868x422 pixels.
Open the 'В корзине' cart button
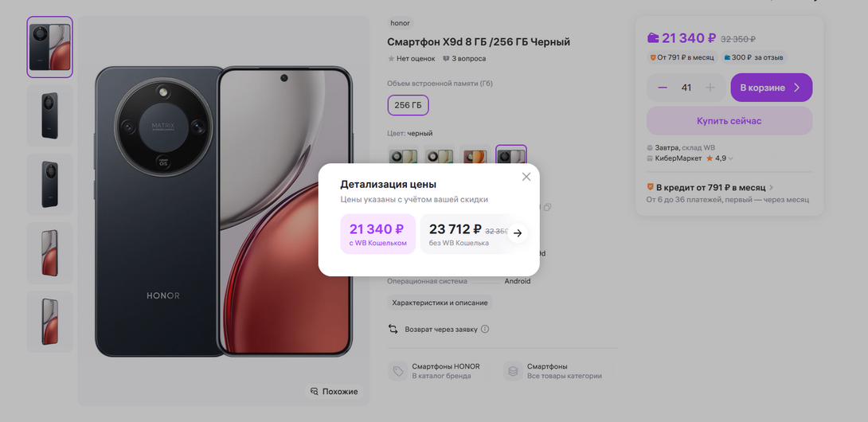[x=771, y=88]
